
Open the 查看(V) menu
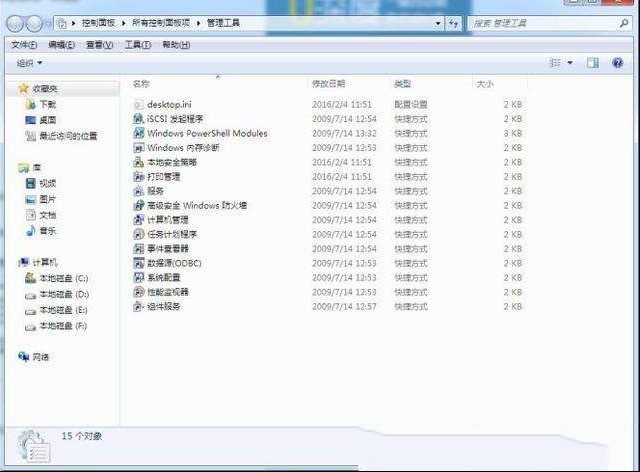coord(100,45)
